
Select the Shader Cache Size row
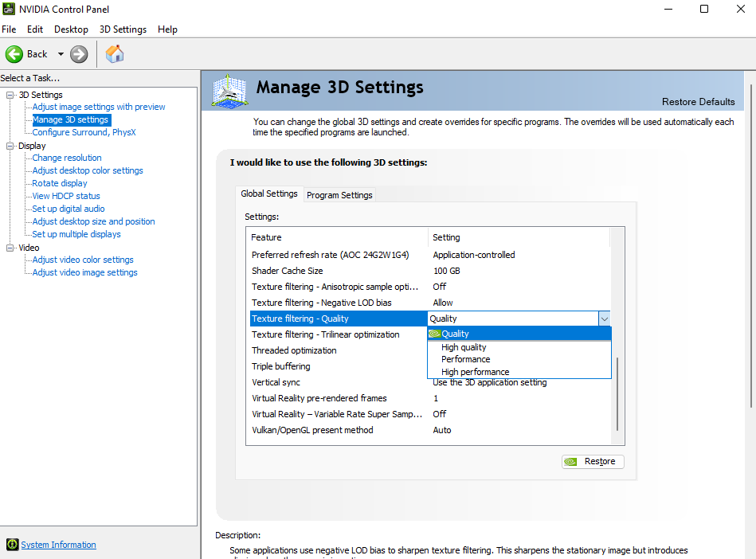pos(430,271)
